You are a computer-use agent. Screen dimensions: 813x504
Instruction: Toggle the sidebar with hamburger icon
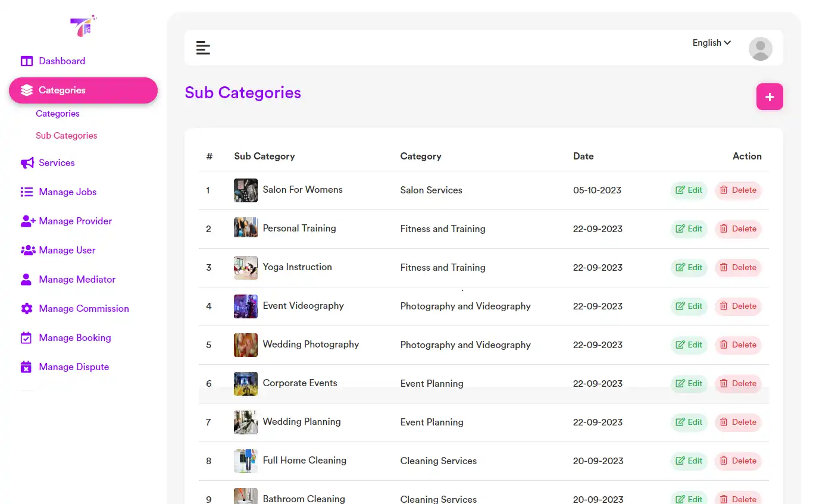click(x=203, y=47)
